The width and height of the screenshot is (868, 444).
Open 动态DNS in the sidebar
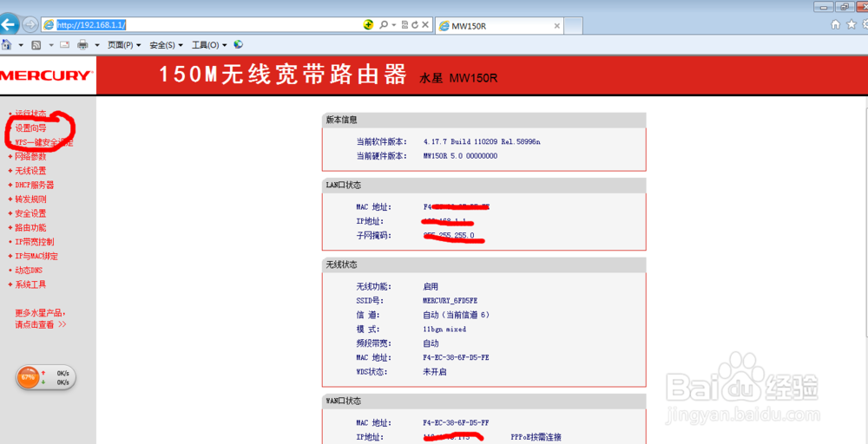[x=29, y=271]
